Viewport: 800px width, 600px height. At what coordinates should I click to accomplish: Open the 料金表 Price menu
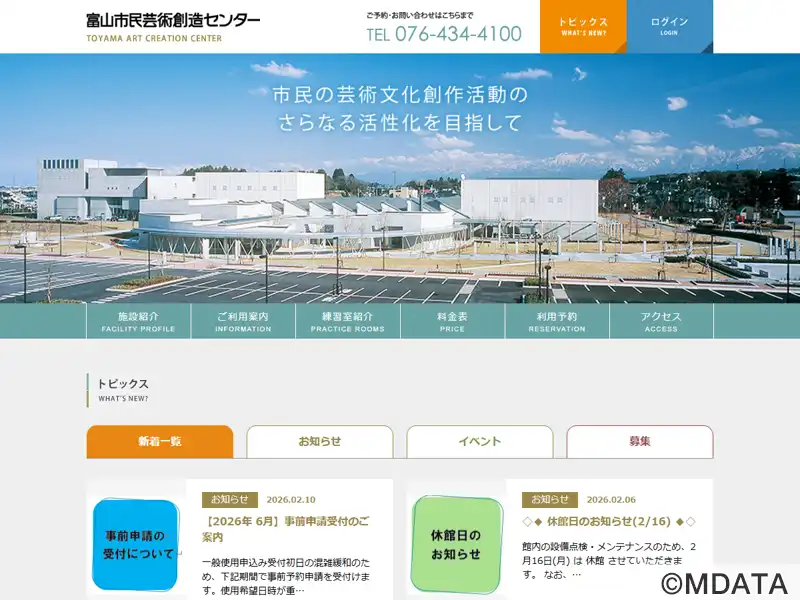click(x=452, y=321)
